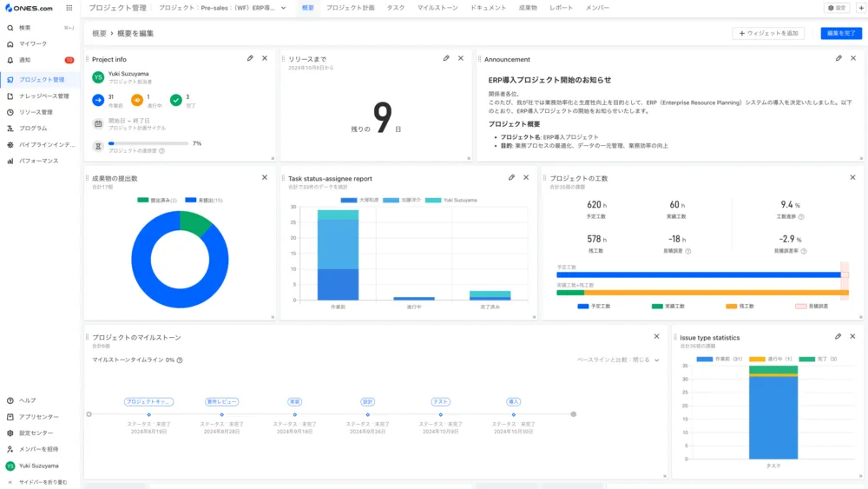Toggle Yuki Suzuyama legend in assignee report

pyautogui.click(x=451, y=200)
